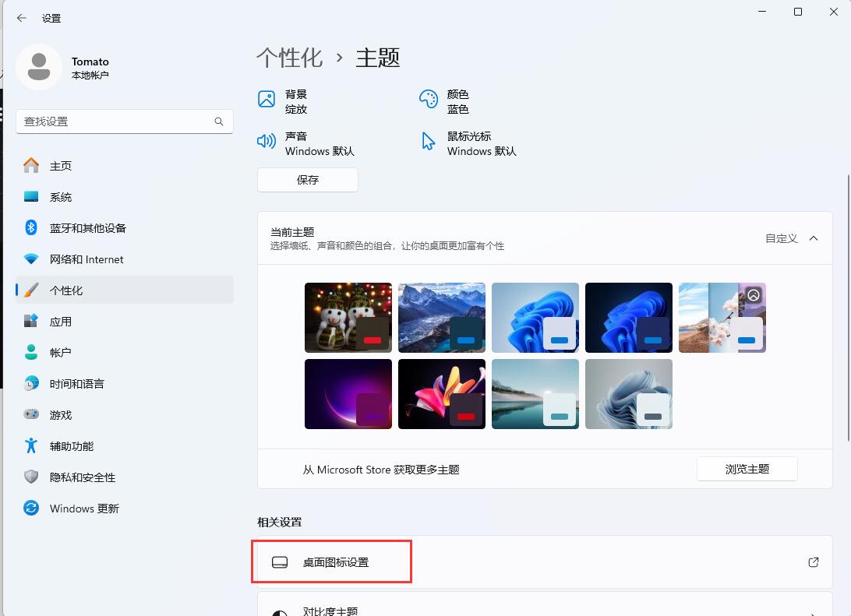Expand the 对比度主题 row
This screenshot has width=851, height=616.
(x=813, y=611)
